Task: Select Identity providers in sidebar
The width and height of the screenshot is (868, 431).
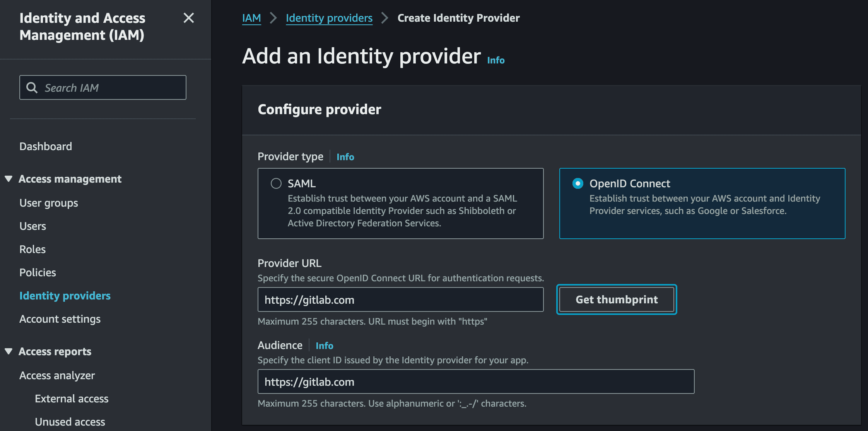Action: (65, 296)
